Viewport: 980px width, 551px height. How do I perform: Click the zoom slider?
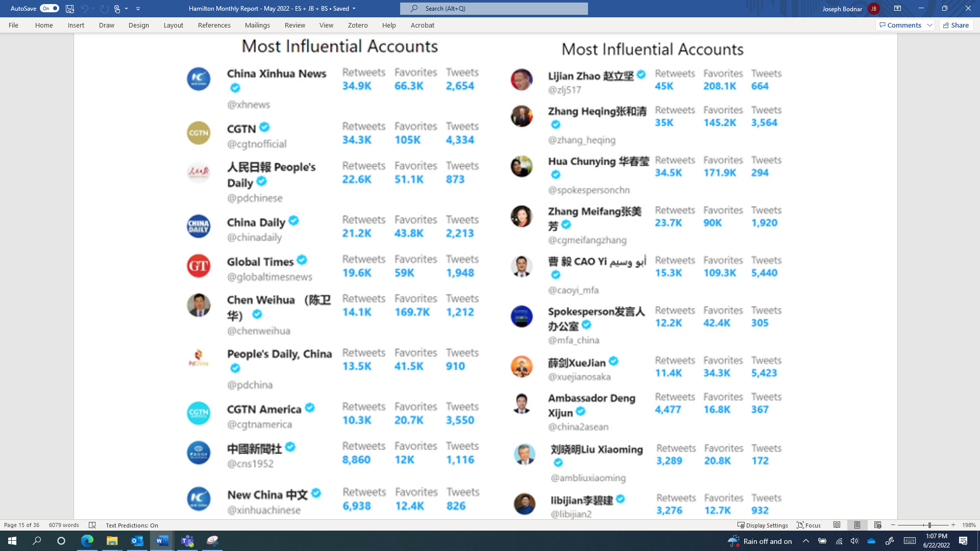tap(923, 525)
